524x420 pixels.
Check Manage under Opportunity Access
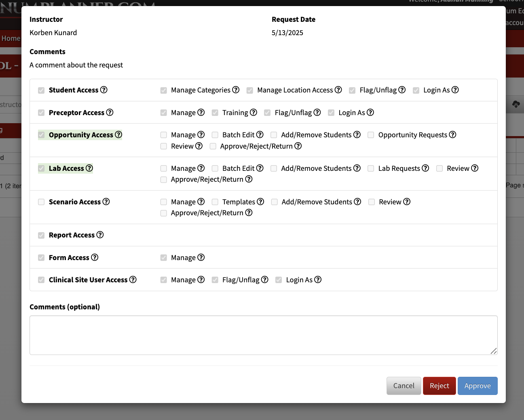pos(163,135)
